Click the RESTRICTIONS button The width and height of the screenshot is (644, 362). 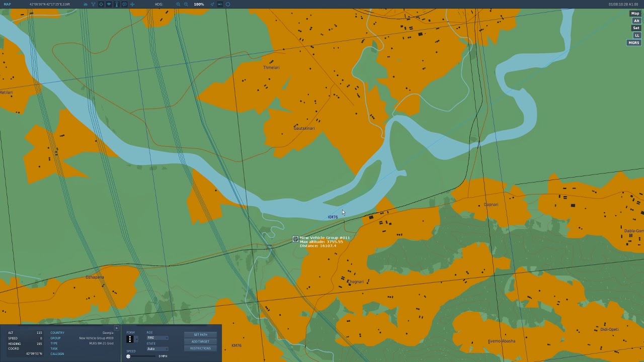pos(200,348)
